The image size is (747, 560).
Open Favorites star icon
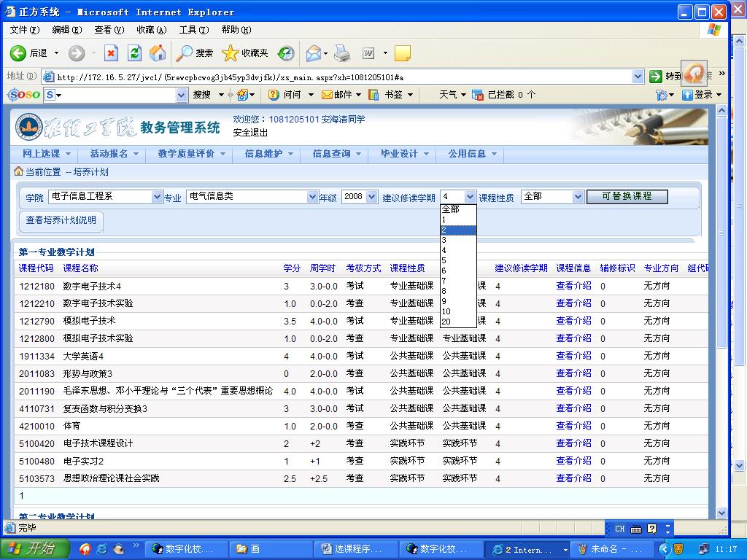tap(231, 52)
